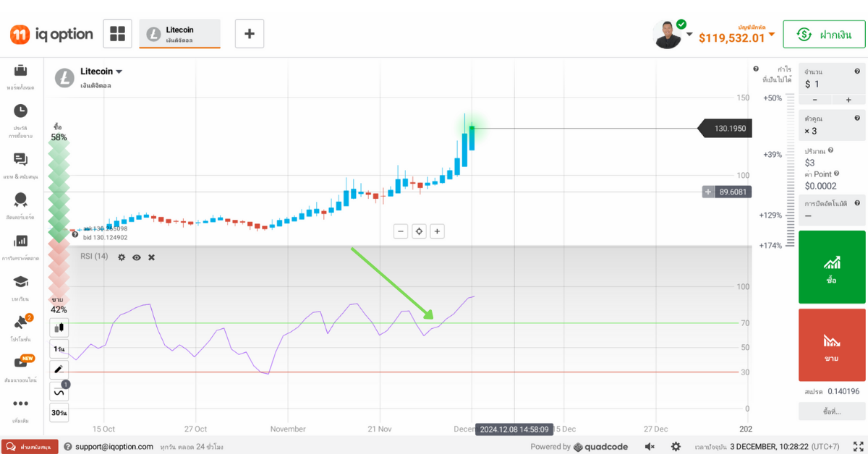868x454 pixels.
Task: Zoom out the chart with minus
Action: 401,231
